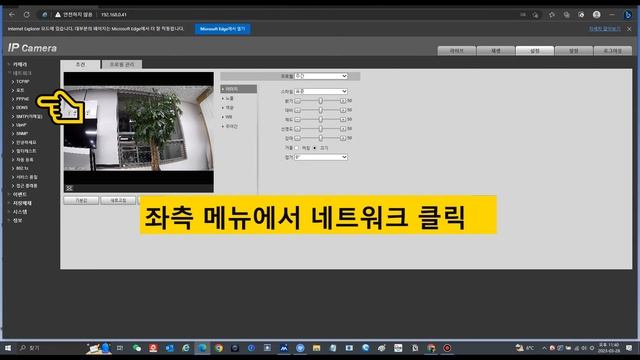Screen dimensions: 640x360
Task: Open the profile dropdown at panel top
Action: coord(321,76)
